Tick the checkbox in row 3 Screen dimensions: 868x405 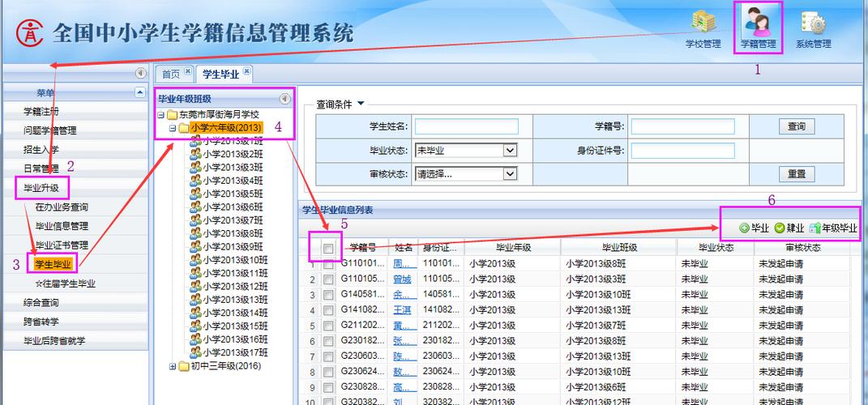328,296
